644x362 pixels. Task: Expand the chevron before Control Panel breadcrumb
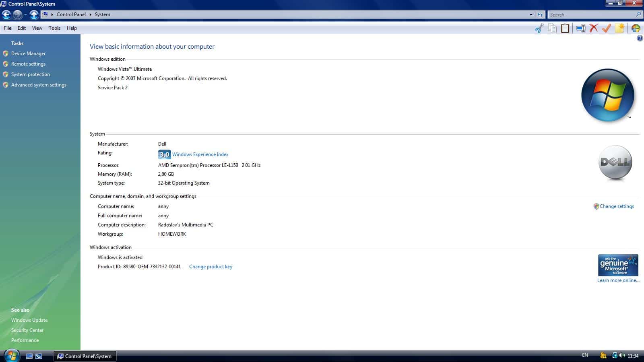tap(52, 14)
